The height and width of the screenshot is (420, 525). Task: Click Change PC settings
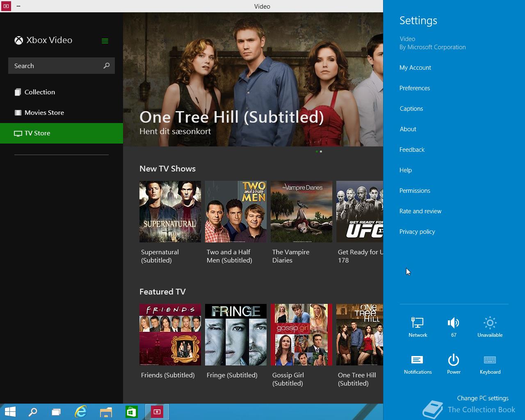483,398
